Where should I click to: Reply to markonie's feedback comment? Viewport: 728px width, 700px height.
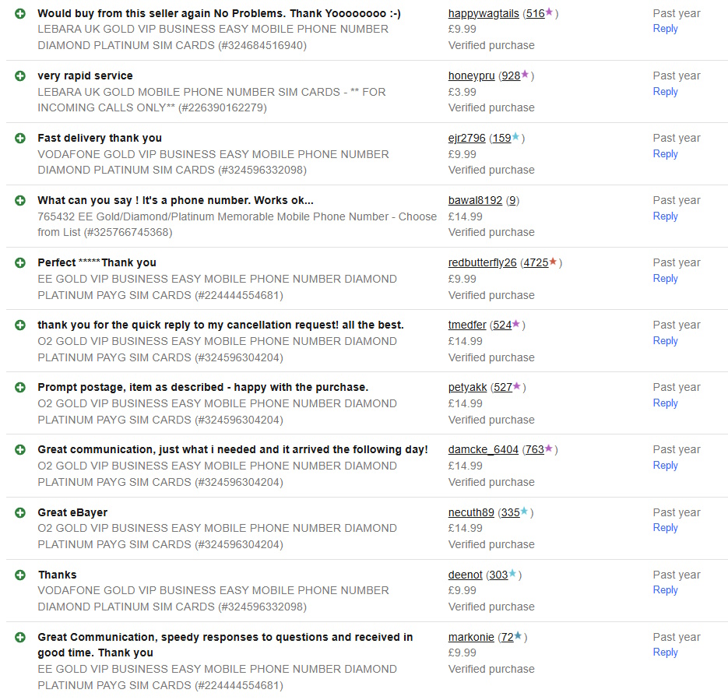(665, 653)
